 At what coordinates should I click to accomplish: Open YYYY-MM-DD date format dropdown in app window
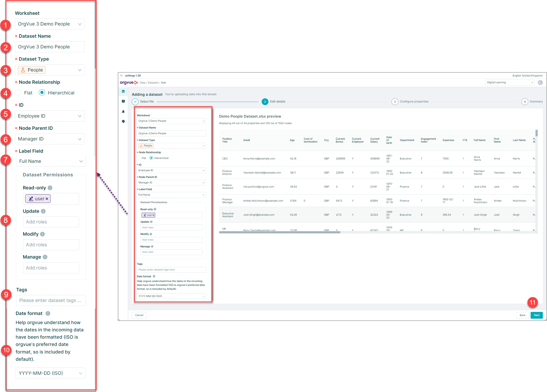171,296
